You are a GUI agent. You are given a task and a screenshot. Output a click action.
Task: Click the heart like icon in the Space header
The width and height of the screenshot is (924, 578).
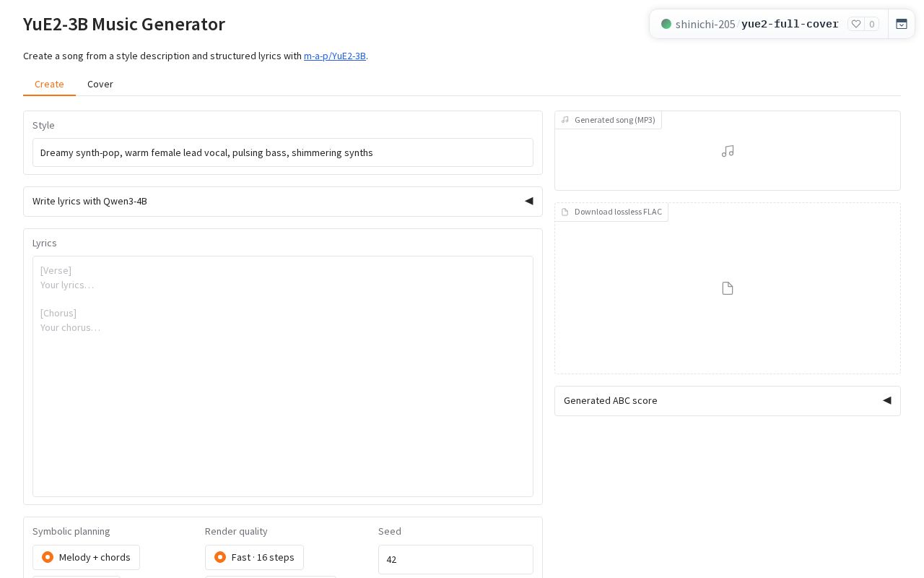coord(856,24)
